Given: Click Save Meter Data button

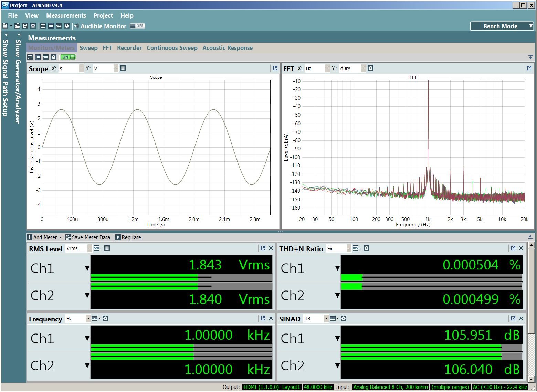Looking at the screenshot, I should pyautogui.click(x=88, y=237).
